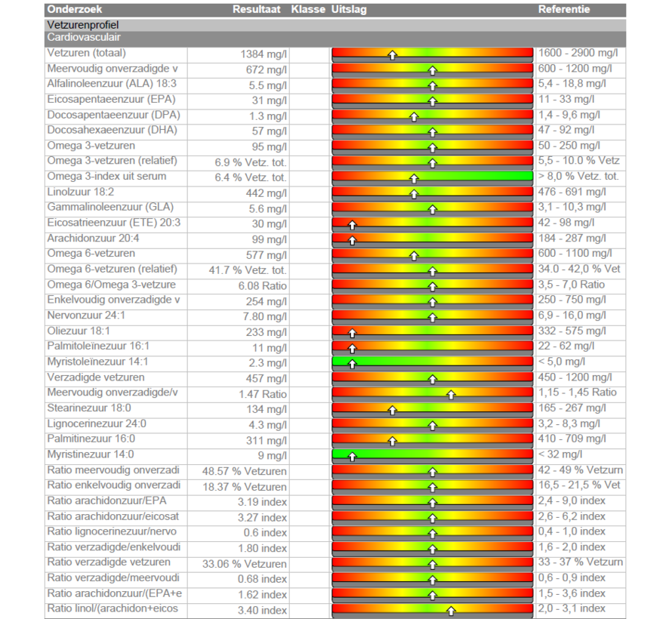Click the Linolzuur 18:2 row label
This screenshot has width=672, height=619.
click(80, 192)
